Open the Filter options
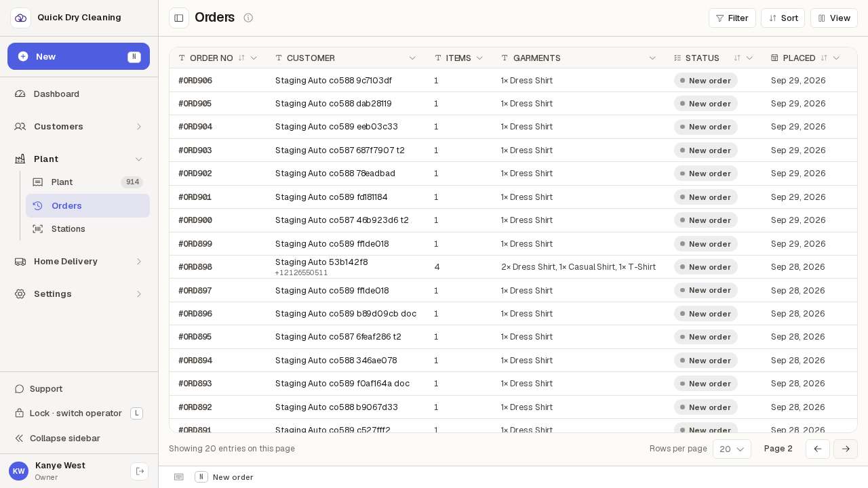 (732, 18)
